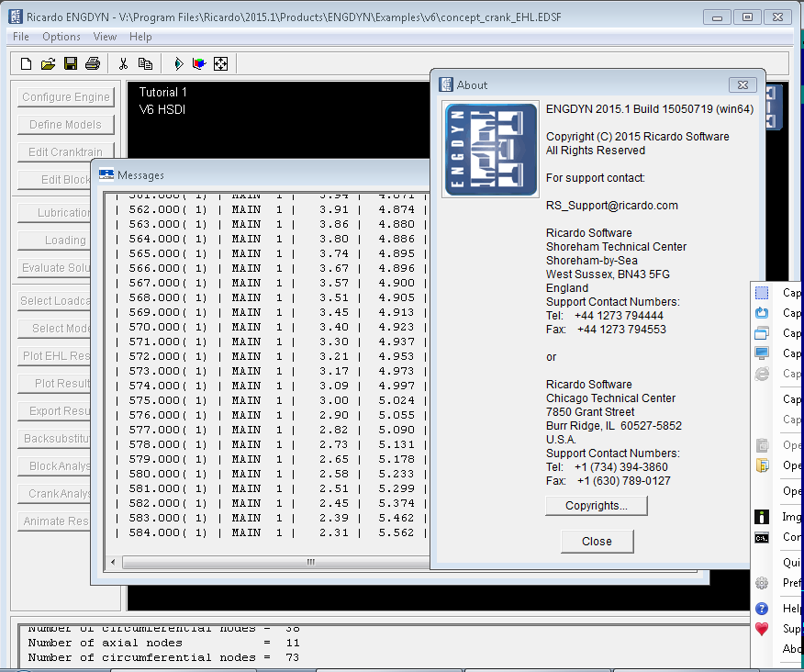Open the Help menu
Screen dimensions: 804x672
[x=140, y=37]
